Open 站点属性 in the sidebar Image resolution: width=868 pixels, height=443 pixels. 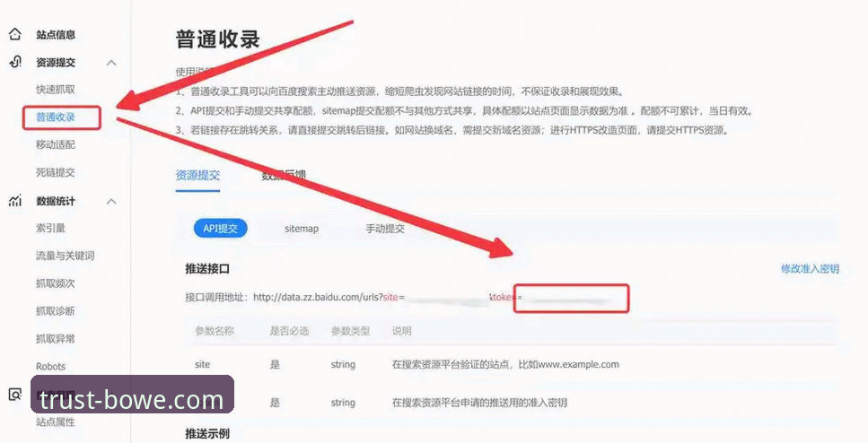pos(56,422)
